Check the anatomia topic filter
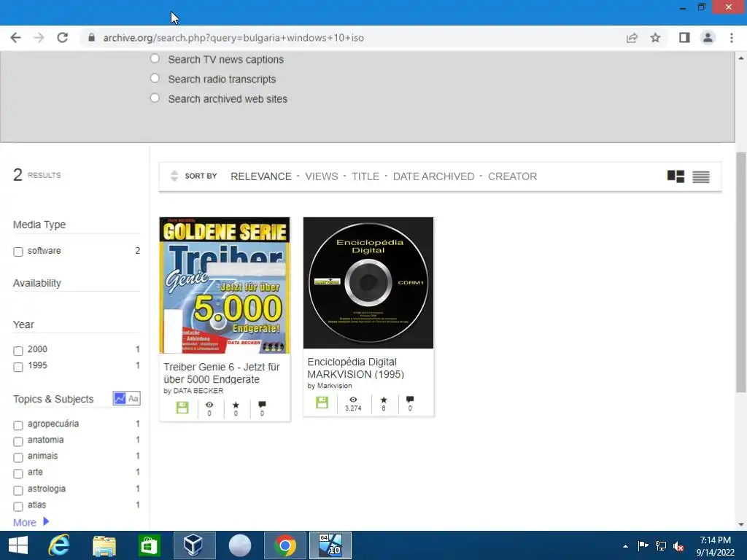This screenshot has height=560, width=747. pyautogui.click(x=18, y=441)
